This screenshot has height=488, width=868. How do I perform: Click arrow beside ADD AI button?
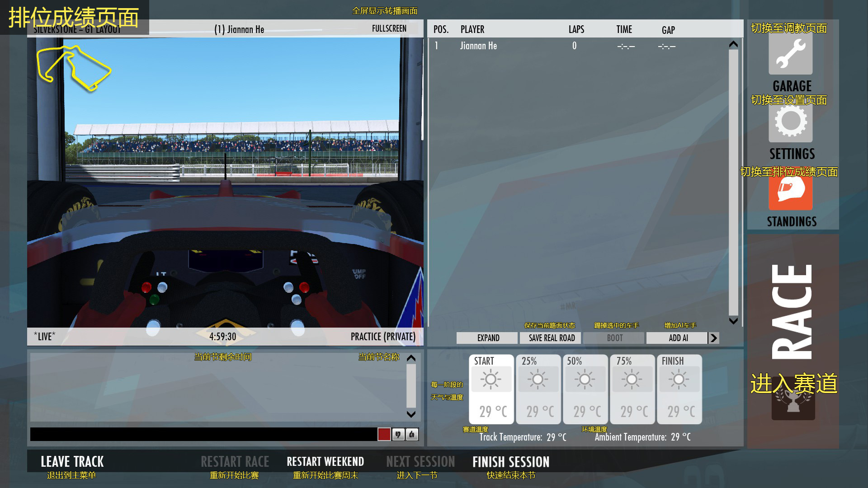point(713,338)
